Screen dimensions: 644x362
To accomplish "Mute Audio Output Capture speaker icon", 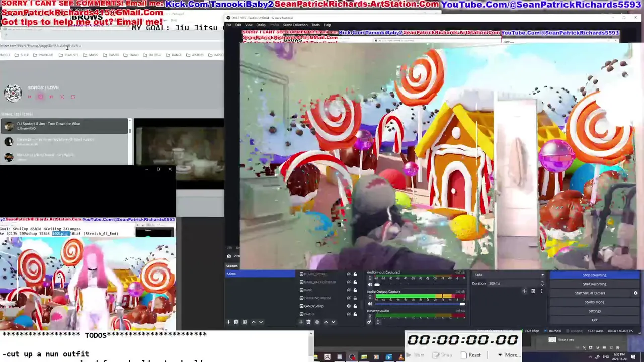I will 370,304.
